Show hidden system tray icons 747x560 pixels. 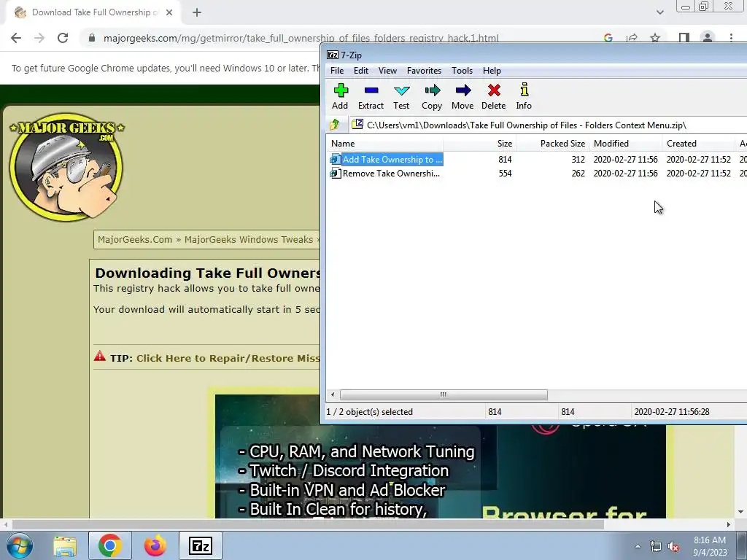[x=638, y=546]
